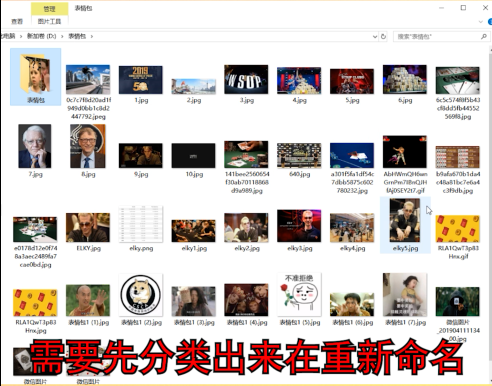Viewport: 492px width, 386px height.
Task: Click the 新加卷 (D:) breadcrumb
Action: 41,36
